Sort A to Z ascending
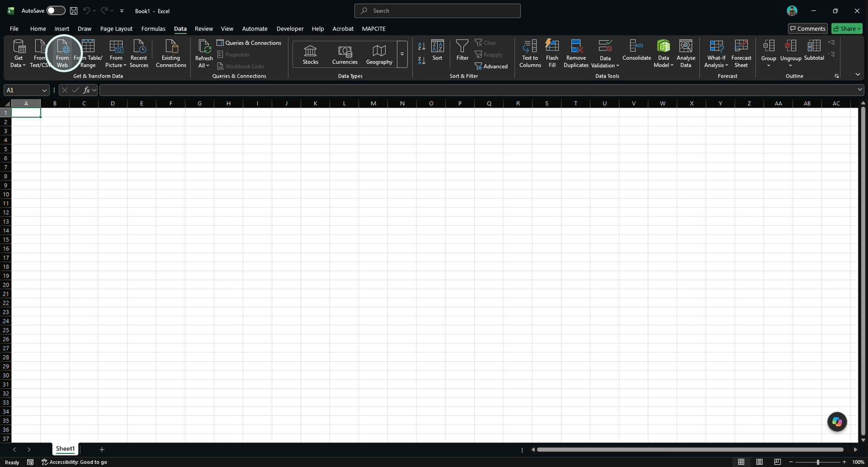 (422, 47)
